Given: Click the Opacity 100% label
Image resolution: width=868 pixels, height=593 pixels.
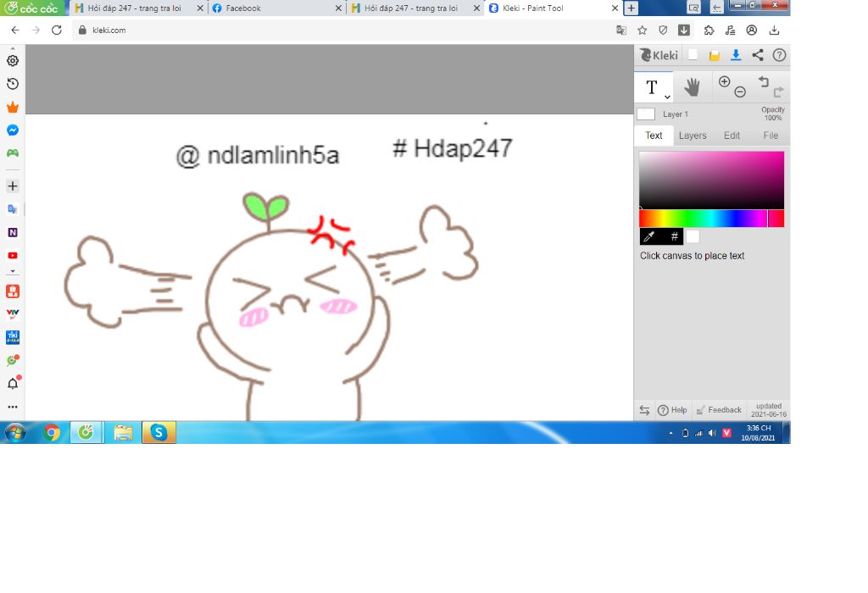Looking at the screenshot, I should (773, 114).
